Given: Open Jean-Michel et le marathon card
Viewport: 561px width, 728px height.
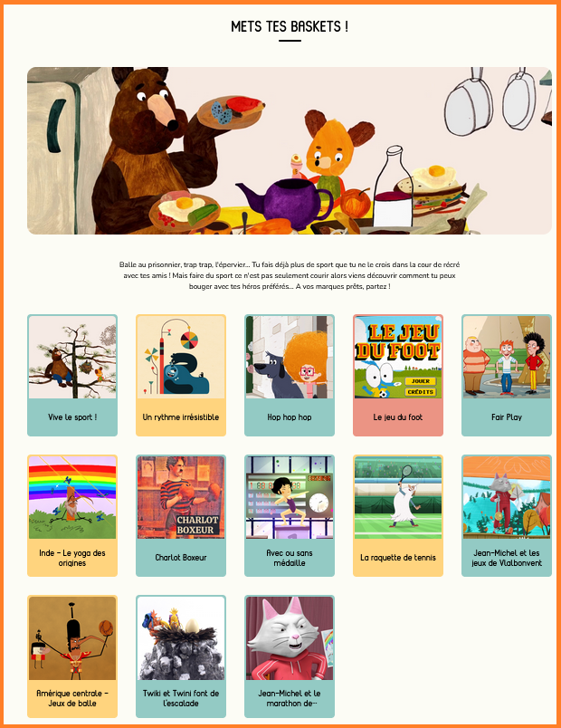Looking at the screenshot, I should click(x=290, y=656).
